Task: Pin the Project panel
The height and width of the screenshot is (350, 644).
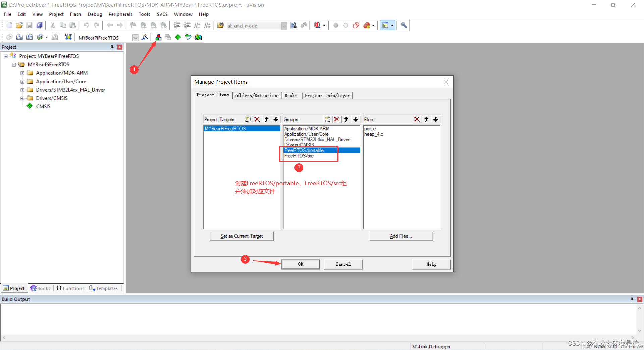Action: pyautogui.click(x=112, y=47)
